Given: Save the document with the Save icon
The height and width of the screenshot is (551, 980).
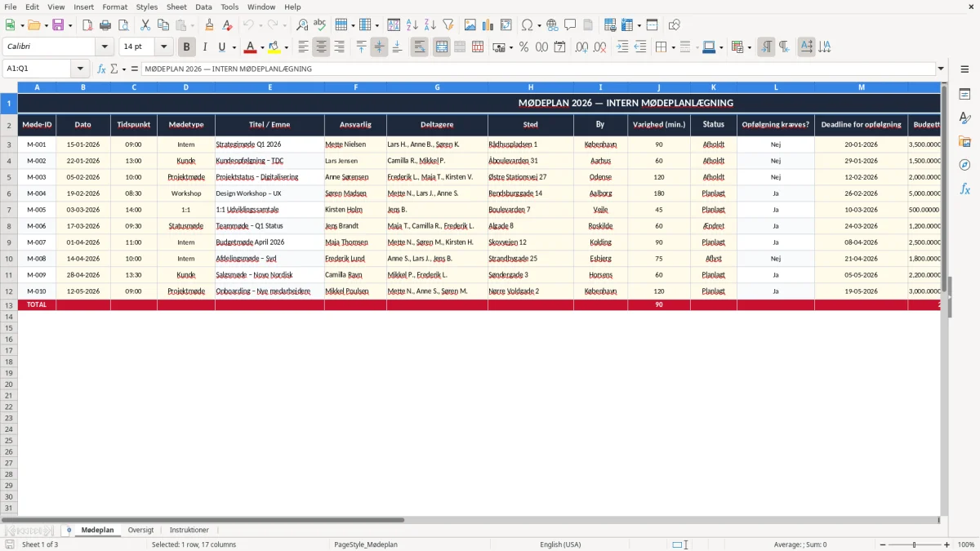Looking at the screenshot, I should point(58,25).
